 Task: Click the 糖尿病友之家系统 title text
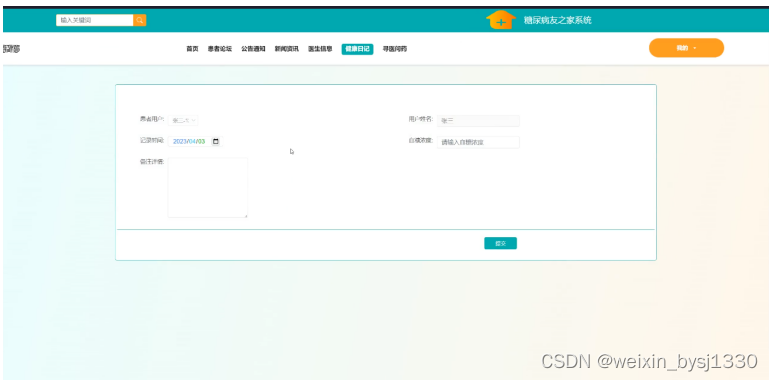click(558, 20)
